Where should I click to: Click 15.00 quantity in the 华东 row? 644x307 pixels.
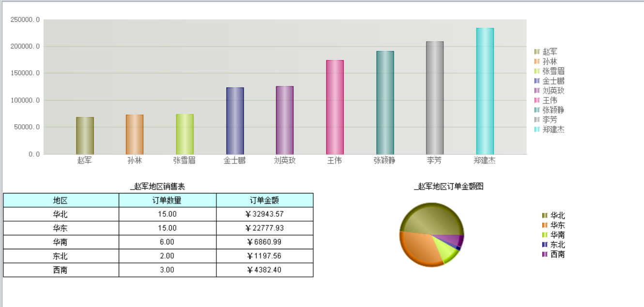[x=168, y=228]
